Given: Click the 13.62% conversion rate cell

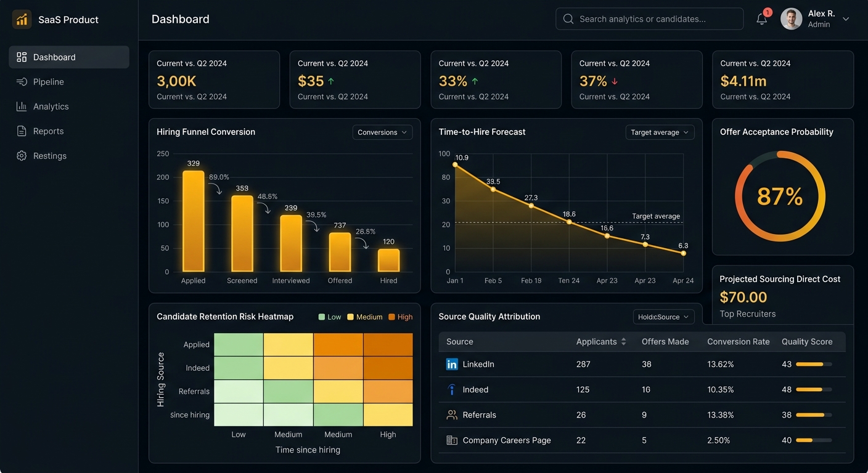Looking at the screenshot, I should [721, 365].
